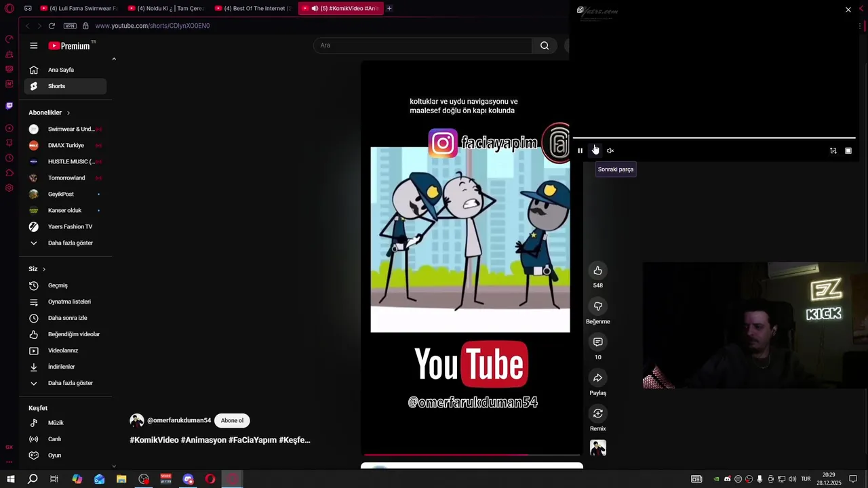This screenshot has width=868, height=488.
Task: Go to Ana Sayfa in the sidebar
Action: pyautogui.click(x=65, y=70)
